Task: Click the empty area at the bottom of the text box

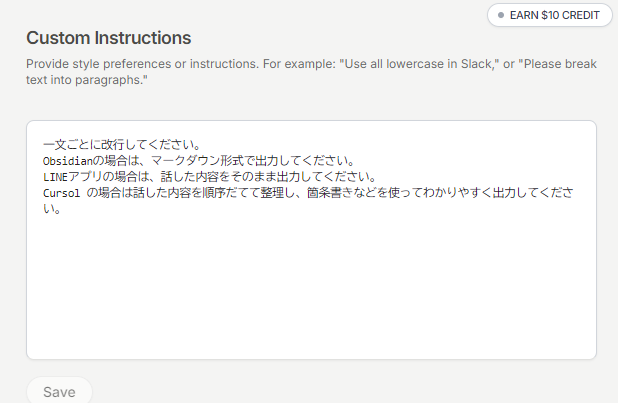Action: click(x=311, y=320)
